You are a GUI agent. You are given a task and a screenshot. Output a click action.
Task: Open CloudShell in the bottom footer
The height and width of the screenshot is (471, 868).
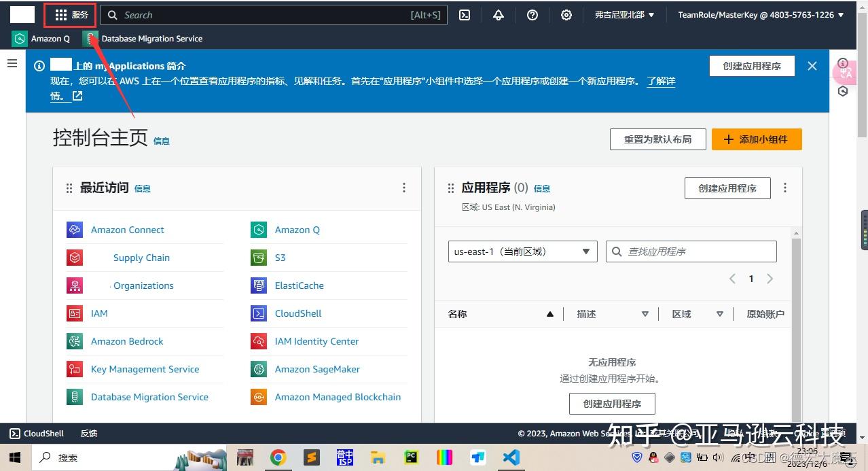[37, 434]
